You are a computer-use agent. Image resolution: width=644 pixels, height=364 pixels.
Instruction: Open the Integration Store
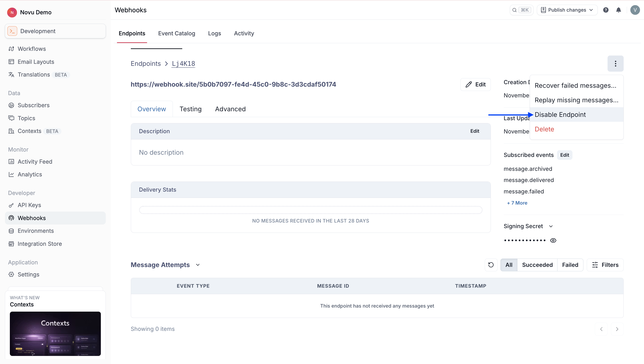click(x=40, y=244)
